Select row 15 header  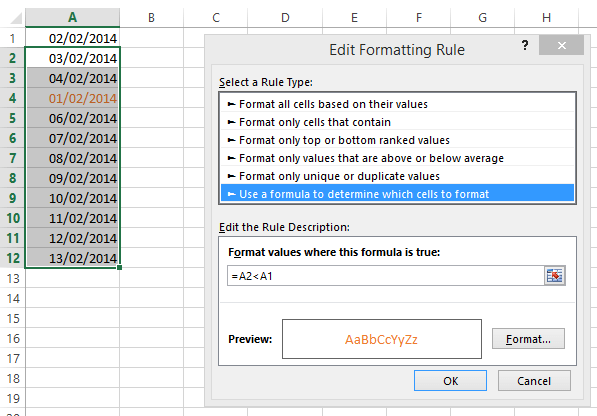pos(13,318)
